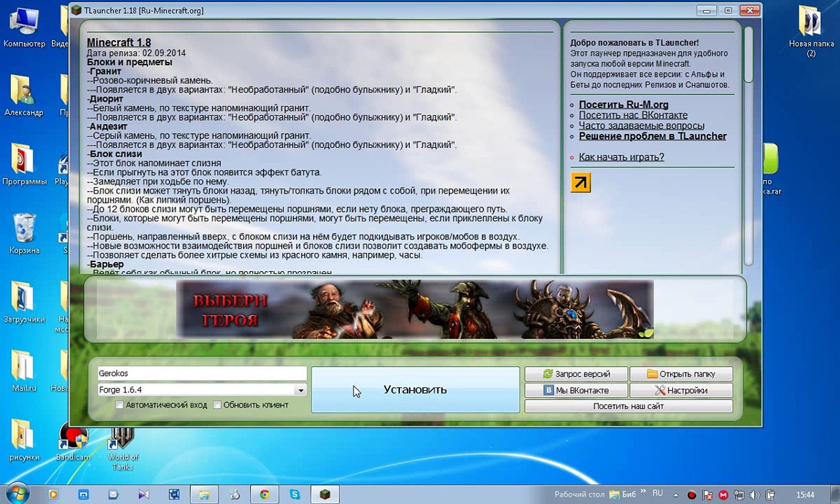
Task: Enable Автоматический вход checkbox
Action: click(119, 405)
